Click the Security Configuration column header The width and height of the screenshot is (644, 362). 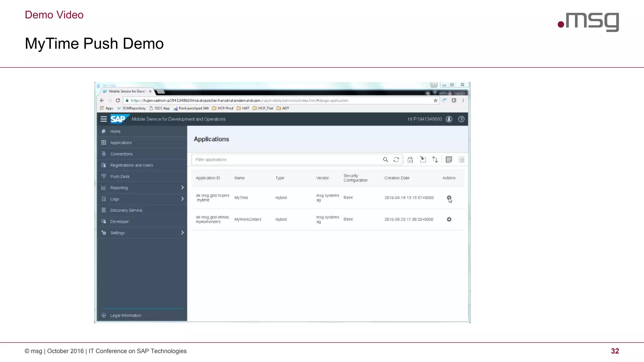tap(355, 178)
